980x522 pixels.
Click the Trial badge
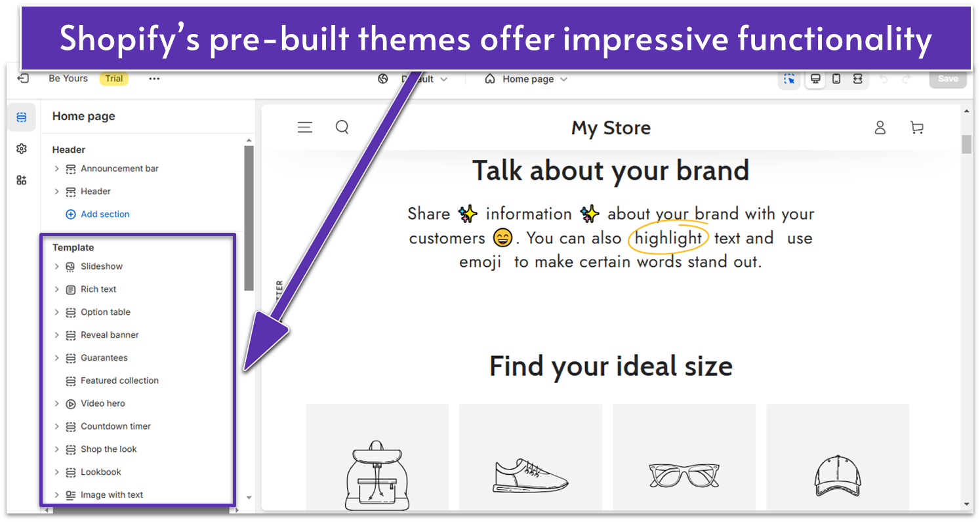(x=114, y=79)
